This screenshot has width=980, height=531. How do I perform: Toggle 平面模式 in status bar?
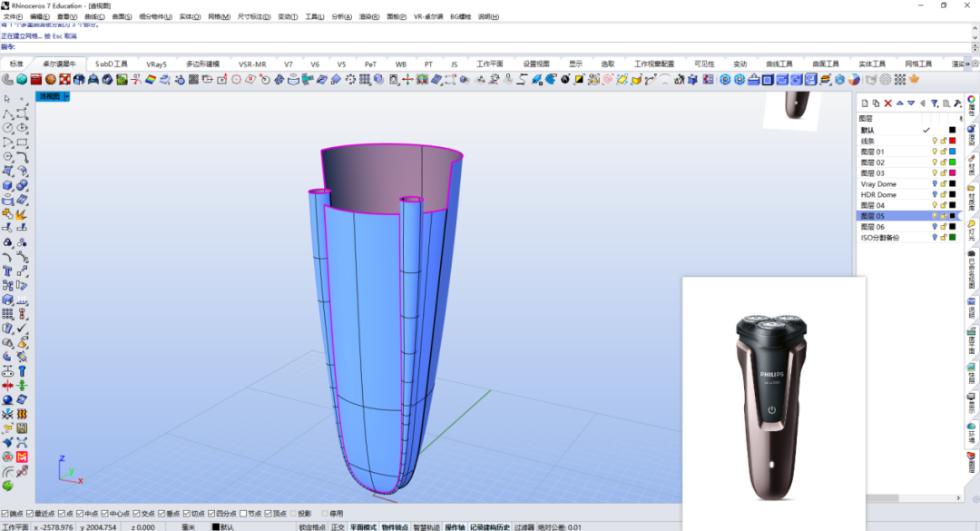tap(362, 527)
